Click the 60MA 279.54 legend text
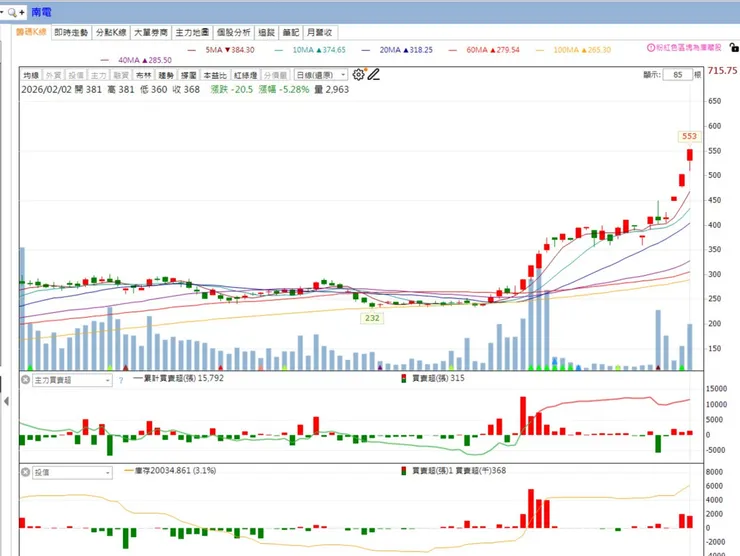The image size is (740, 556). tap(493, 50)
